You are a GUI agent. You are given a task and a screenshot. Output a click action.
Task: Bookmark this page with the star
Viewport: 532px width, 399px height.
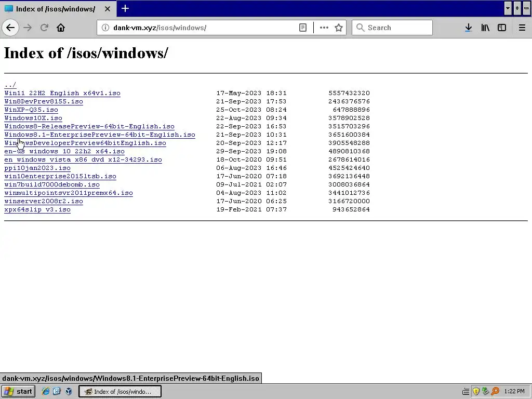(x=339, y=28)
